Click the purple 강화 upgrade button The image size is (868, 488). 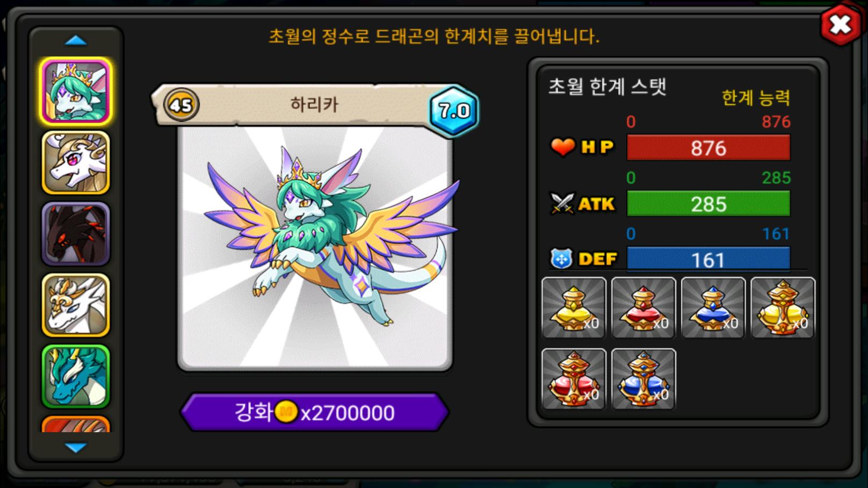click(x=314, y=412)
